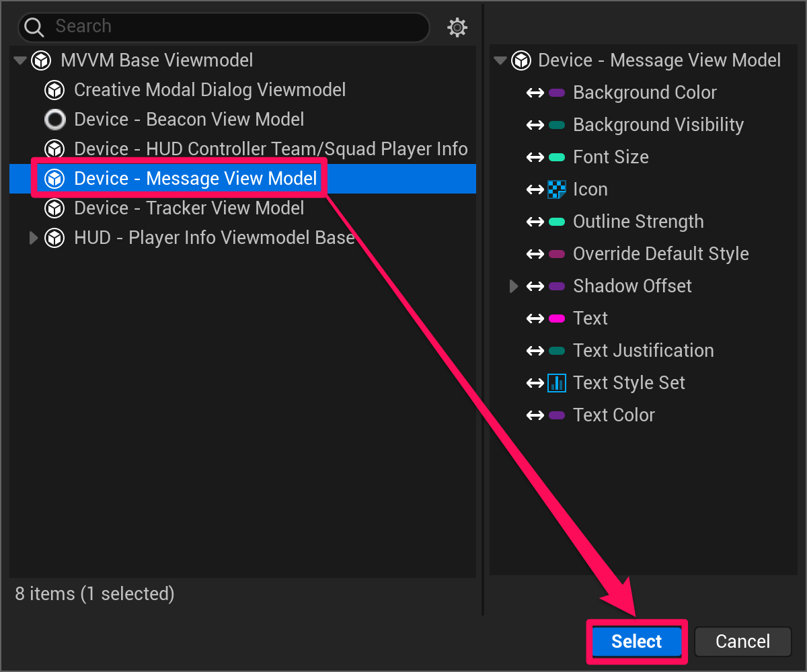Expand the Shadow Offset property
Viewport: 807px width, 672px height.
(514, 286)
